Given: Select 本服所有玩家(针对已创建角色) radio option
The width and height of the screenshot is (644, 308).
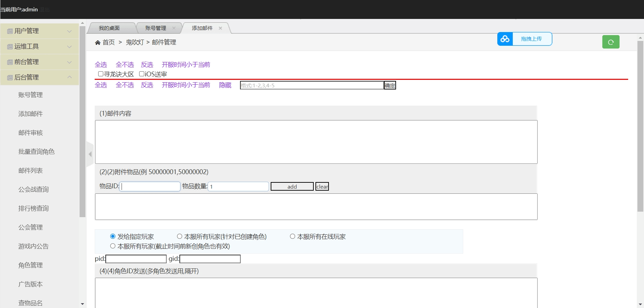Looking at the screenshot, I should pos(179,236).
